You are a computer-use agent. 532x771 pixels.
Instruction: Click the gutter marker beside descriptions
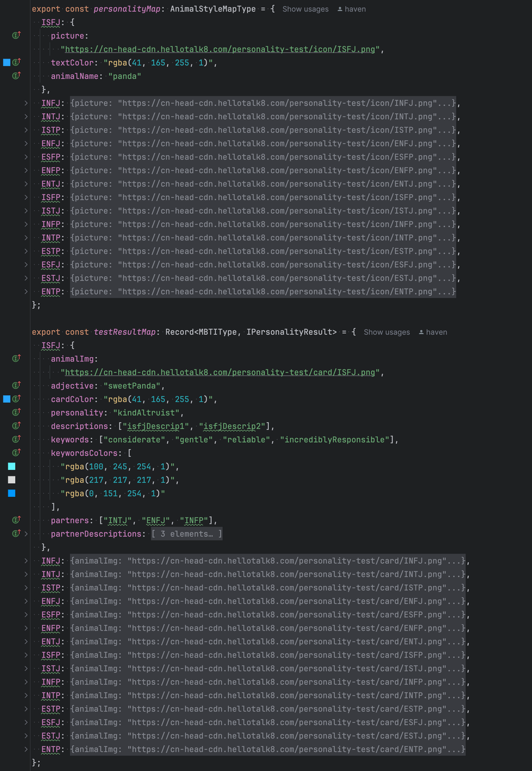coord(16,426)
